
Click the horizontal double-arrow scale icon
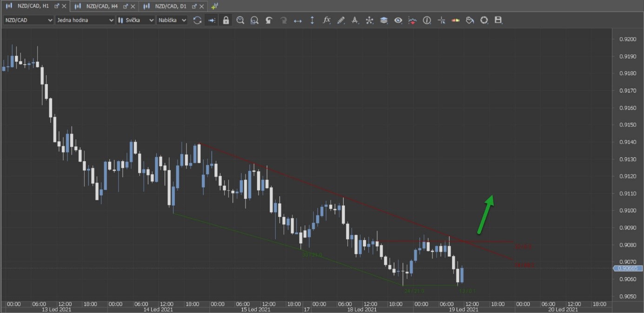pos(298,20)
